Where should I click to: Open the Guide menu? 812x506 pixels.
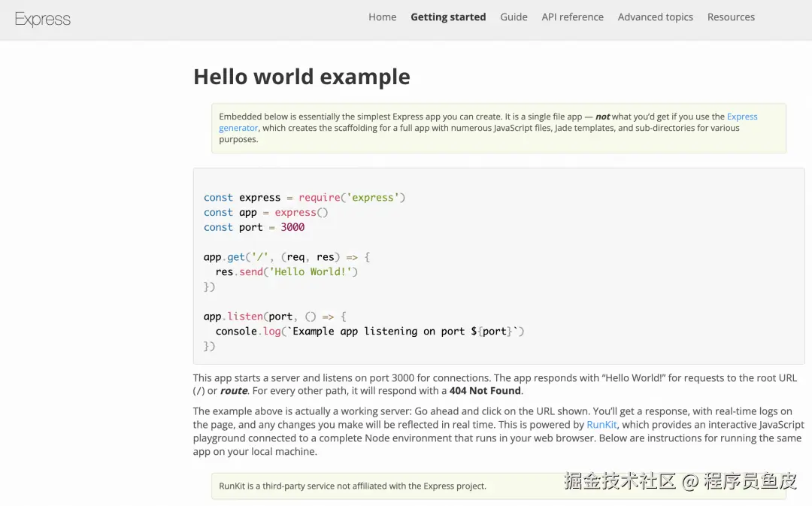514,17
